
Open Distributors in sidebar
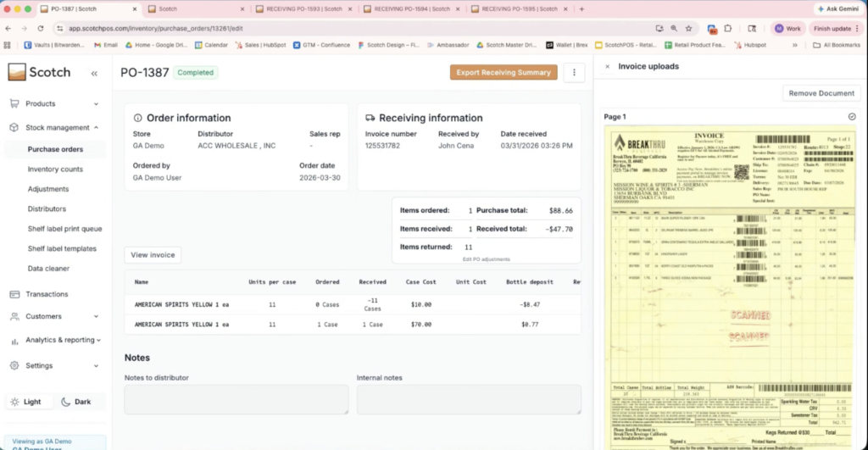pos(47,209)
